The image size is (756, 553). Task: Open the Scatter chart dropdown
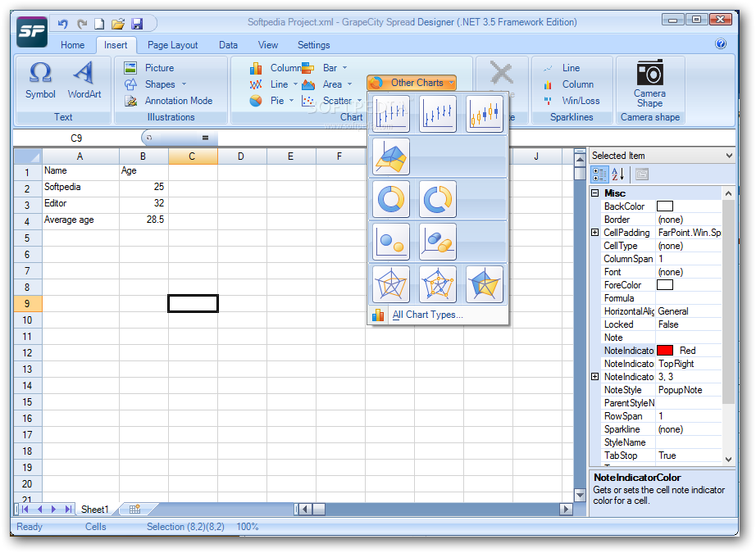pyautogui.click(x=360, y=101)
